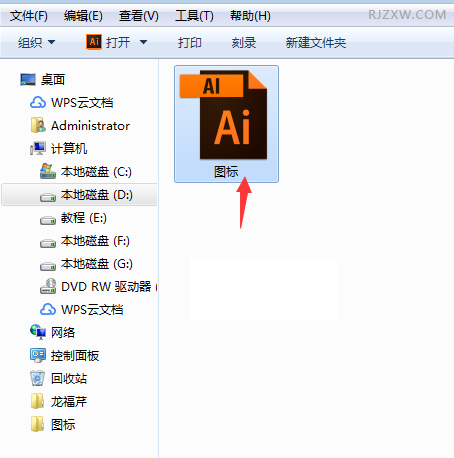Screen dimensions: 454x458
Task: Open the 查看(V) menu
Action: 139,16
